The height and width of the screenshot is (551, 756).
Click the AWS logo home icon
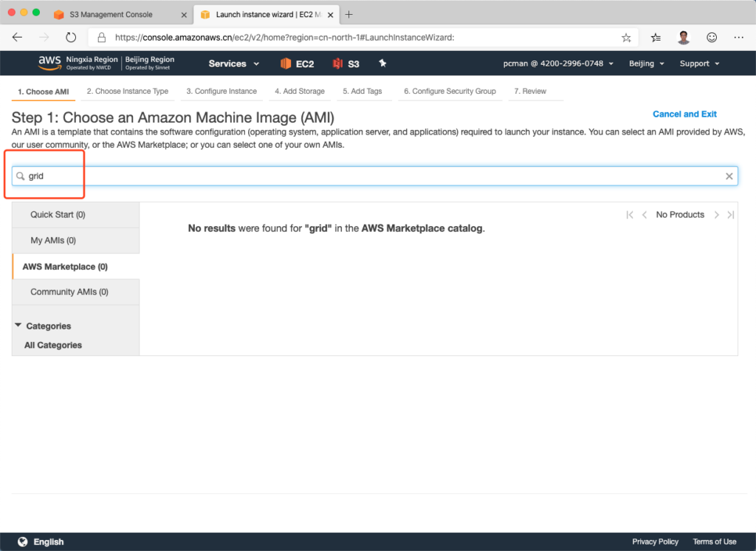(x=49, y=64)
